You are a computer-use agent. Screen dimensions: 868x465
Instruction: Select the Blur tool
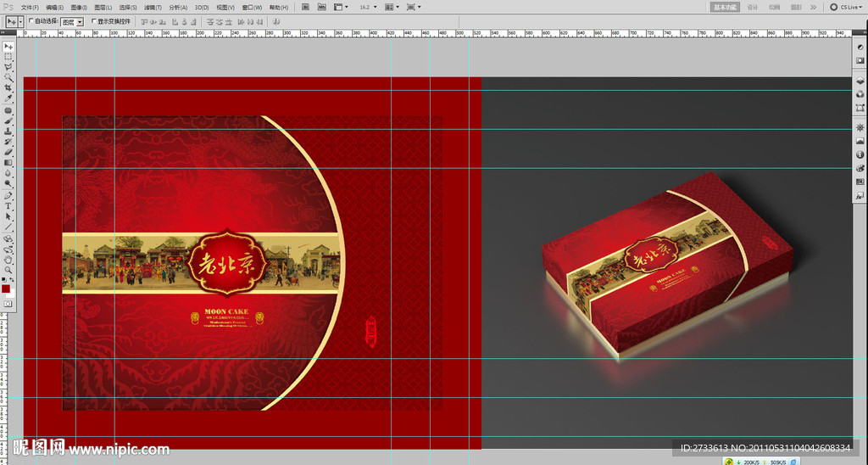click(x=8, y=173)
